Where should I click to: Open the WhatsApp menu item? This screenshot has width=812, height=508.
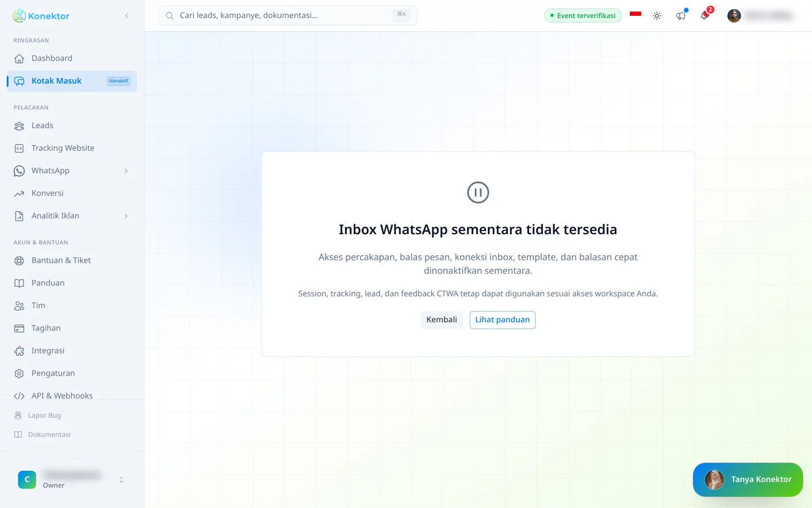(x=72, y=170)
